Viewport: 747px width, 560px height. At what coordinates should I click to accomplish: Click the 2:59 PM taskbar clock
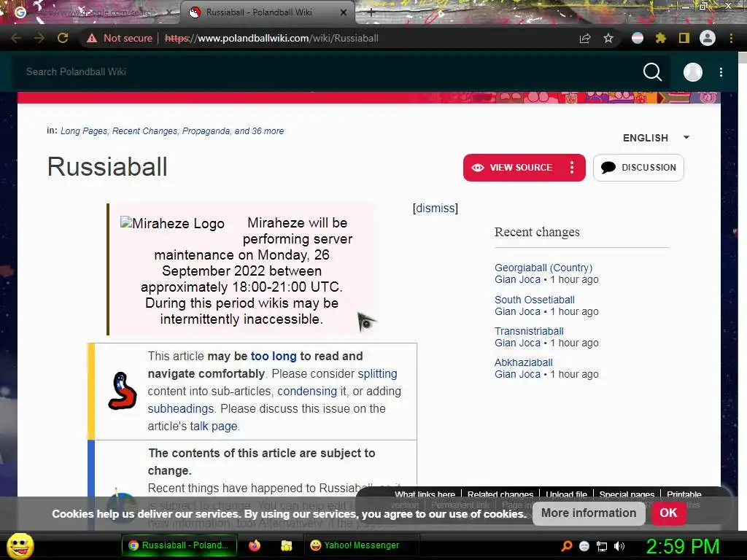tap(682, 546)
